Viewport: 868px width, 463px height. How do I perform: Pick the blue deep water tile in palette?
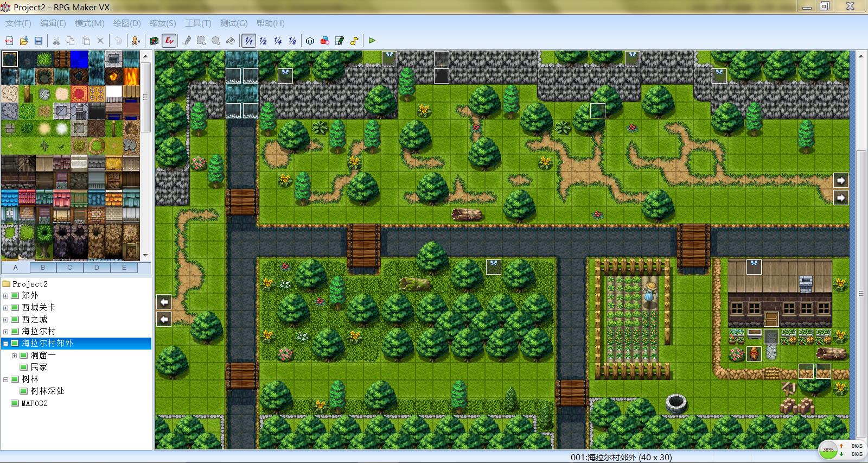(79, 59)
